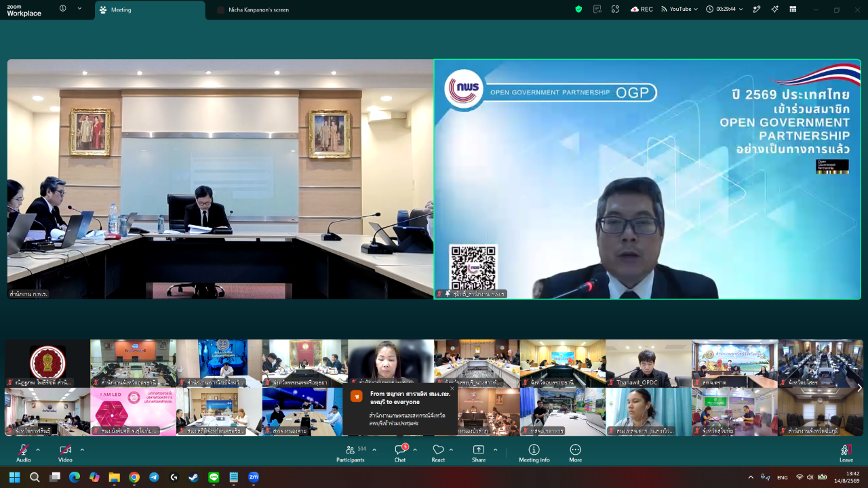
Task: Expand the audio options arrow
Action: point(38,449)
